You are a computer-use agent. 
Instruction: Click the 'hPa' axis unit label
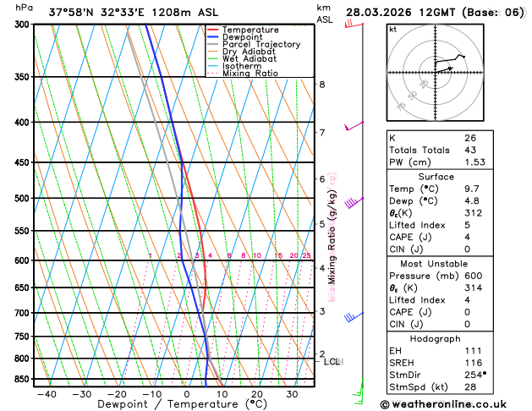[24, 8]
